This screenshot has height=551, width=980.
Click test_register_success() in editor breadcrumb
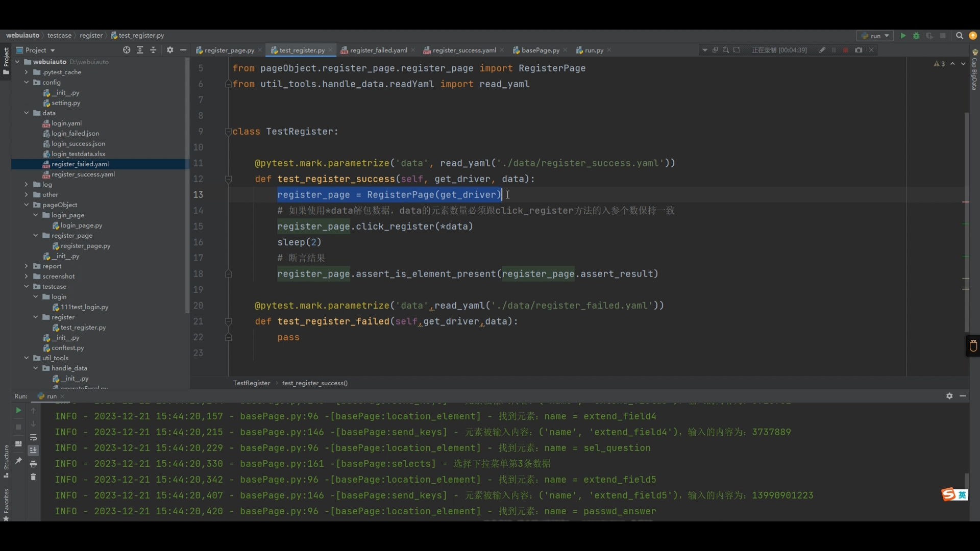(x=315, y=383)
